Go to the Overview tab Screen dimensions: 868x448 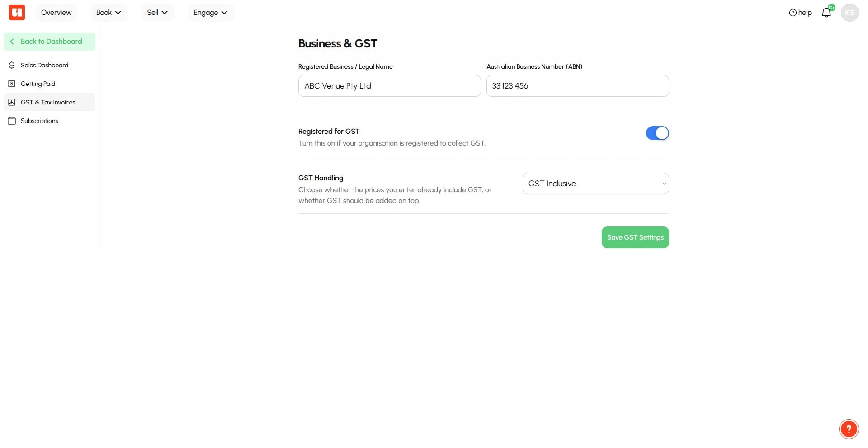pyautogui.click(x=56, y=13)
